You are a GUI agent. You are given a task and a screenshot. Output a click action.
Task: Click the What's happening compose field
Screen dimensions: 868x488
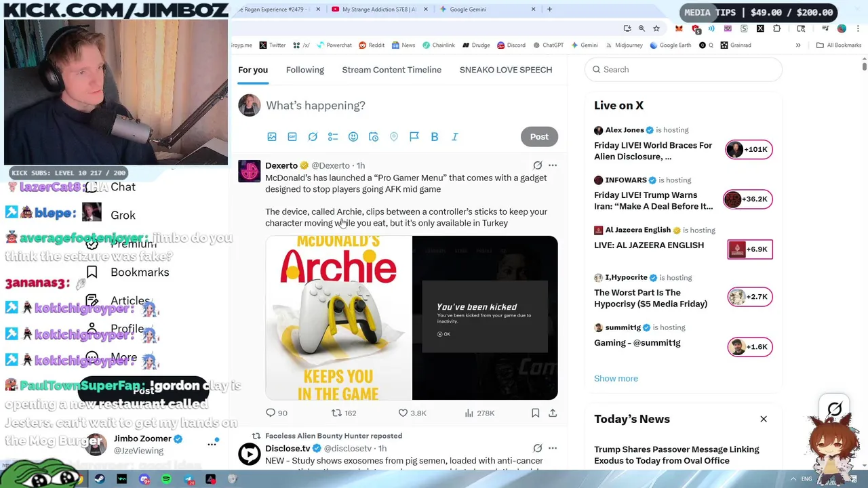pos(315,106)
